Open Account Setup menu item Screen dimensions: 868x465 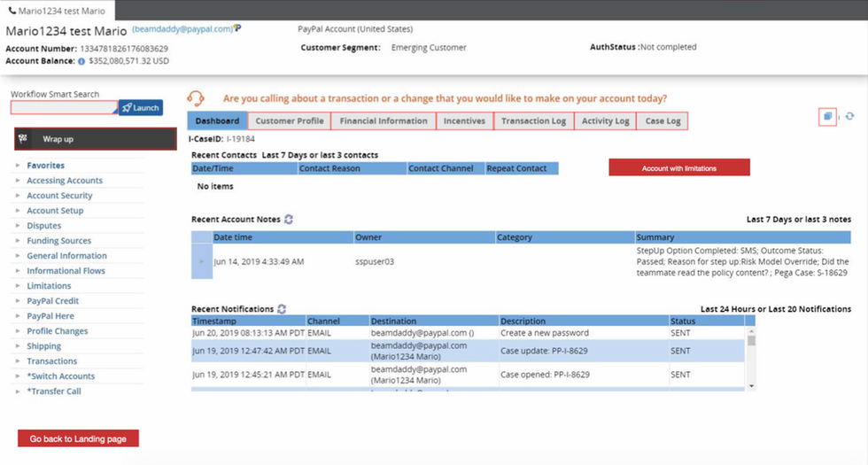(x=55, y=211)
